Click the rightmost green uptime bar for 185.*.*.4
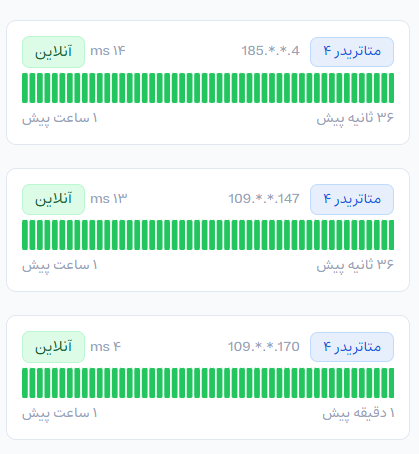419x454 pixels. [391, 88]
